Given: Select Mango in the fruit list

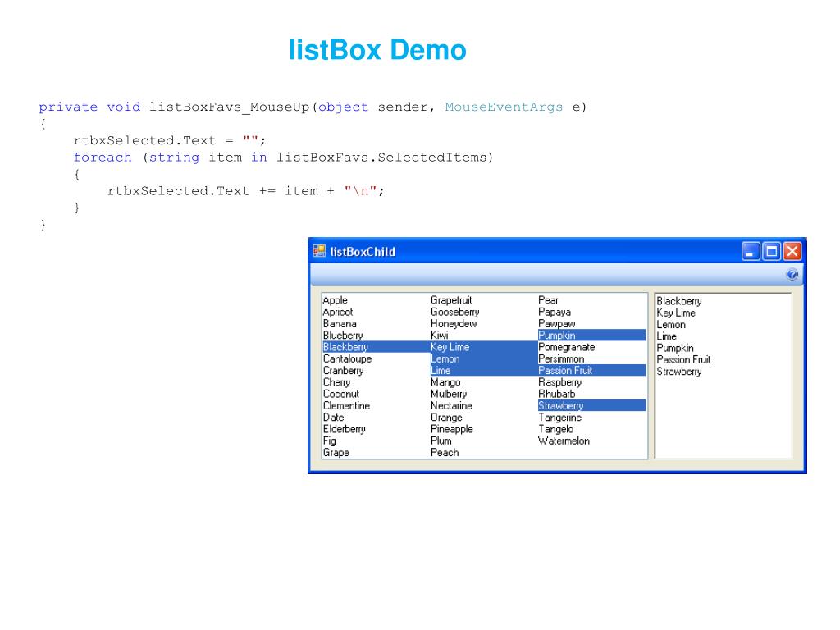Looking at the screenshot, I should [445, 382].
